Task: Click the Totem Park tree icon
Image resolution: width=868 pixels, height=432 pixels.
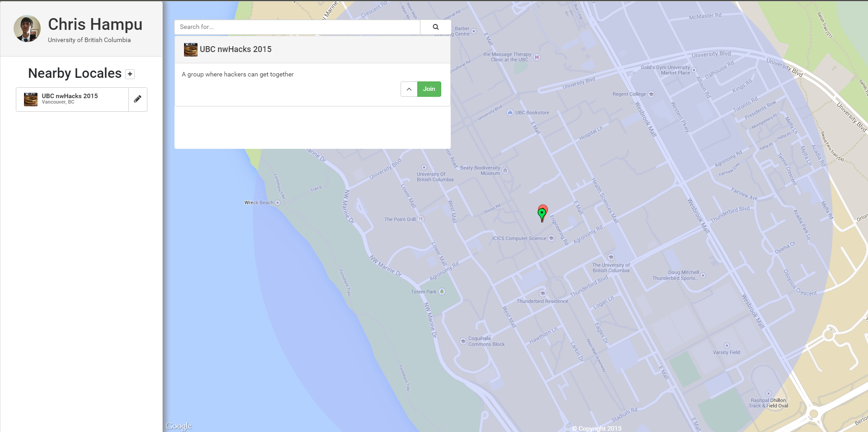Action: [442, 291]
